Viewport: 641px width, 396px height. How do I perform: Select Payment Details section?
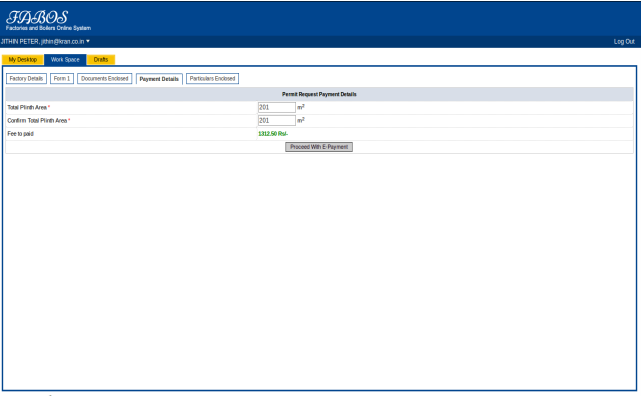pyautogui.click(x=159, y=79)
